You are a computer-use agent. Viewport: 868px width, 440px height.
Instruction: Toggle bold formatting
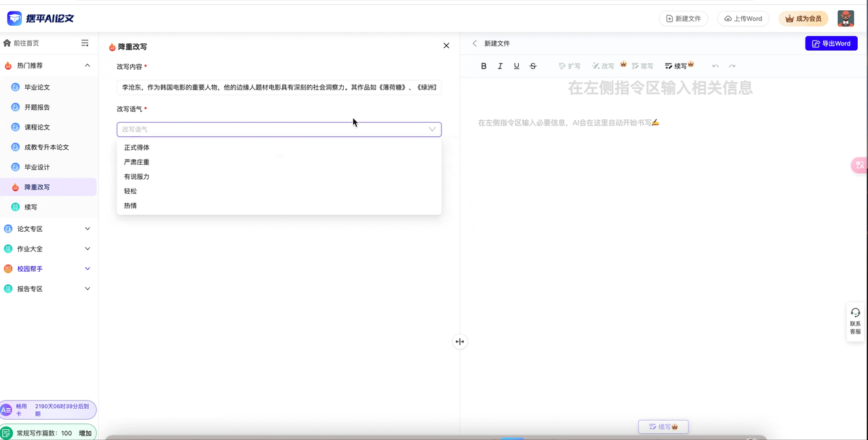point(484,66)
